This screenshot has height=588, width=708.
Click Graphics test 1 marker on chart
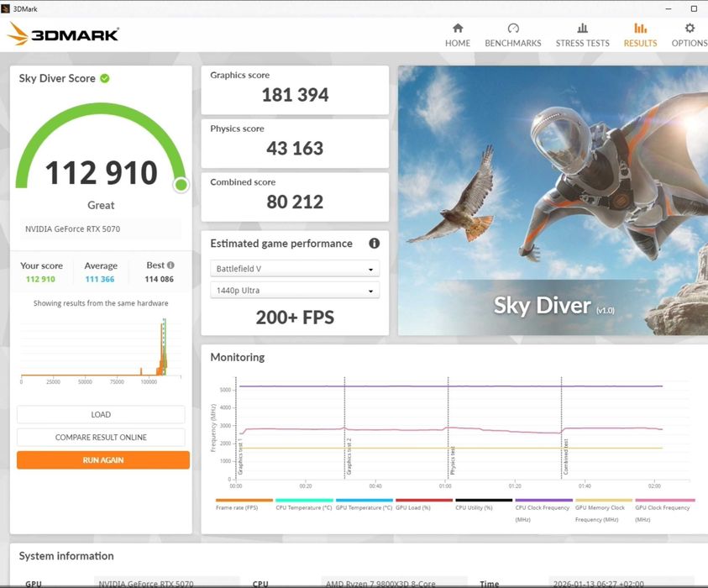pos(240,456)
